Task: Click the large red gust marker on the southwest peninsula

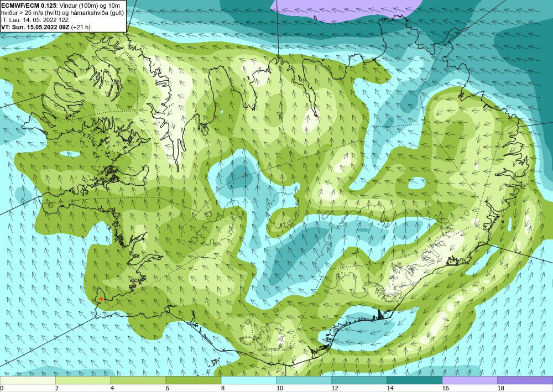Action: [101, 299]
